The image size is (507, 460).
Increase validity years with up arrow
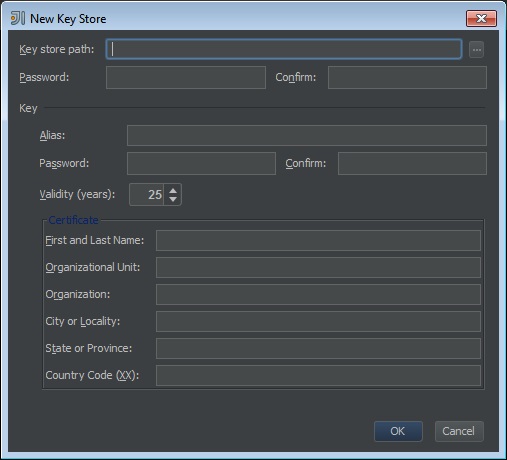pos(173,191)
